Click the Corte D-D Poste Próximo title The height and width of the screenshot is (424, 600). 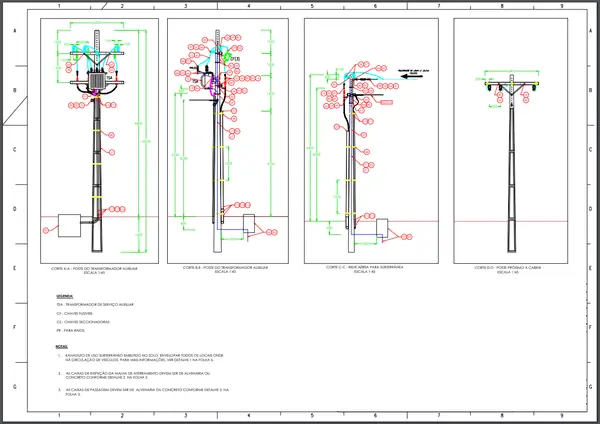508,270
